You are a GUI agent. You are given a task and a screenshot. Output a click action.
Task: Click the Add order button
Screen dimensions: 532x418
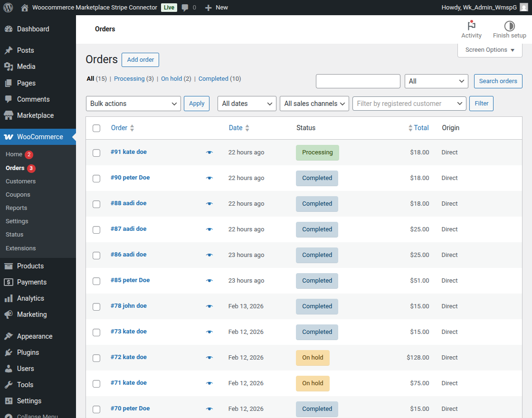point(140,60)
